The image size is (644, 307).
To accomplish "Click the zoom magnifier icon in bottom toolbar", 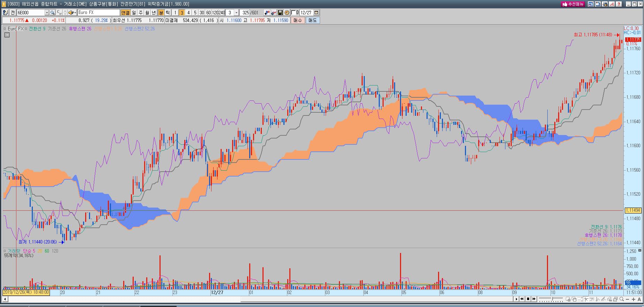I will (622, 299).
